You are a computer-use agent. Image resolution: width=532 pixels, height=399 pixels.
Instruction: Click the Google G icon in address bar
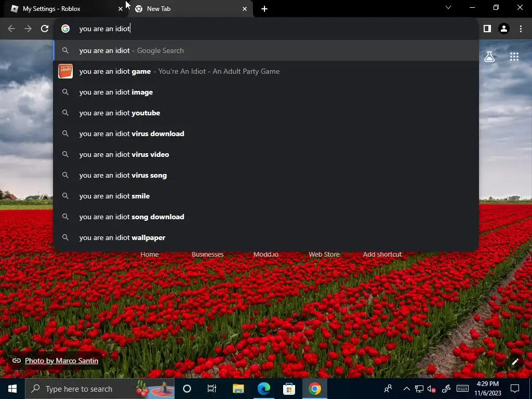(x=65, y=29)
